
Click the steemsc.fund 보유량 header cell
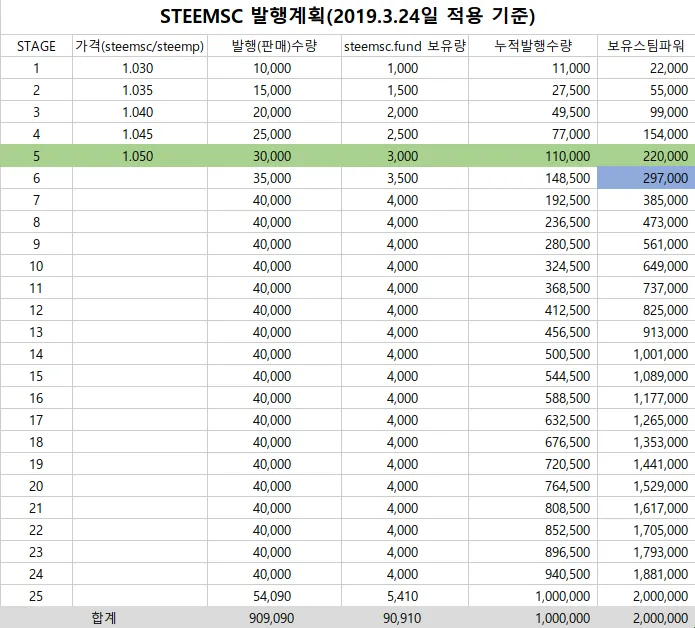(x=403, y=47)
